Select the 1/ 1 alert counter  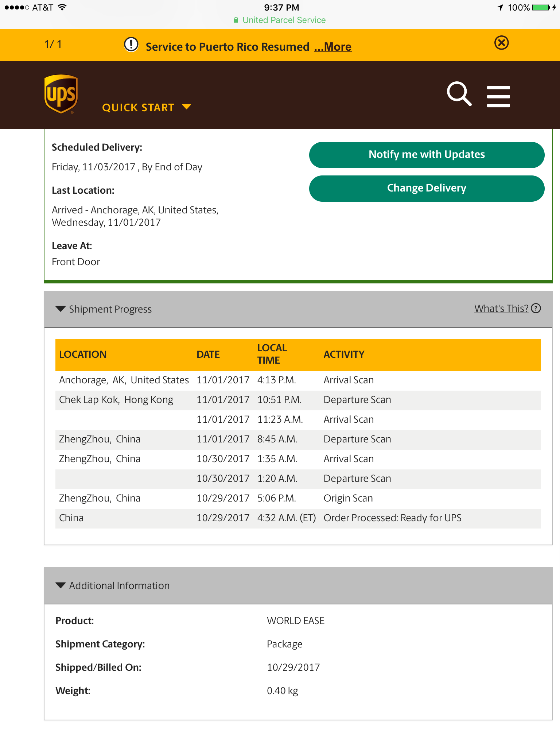coord(53,44)
